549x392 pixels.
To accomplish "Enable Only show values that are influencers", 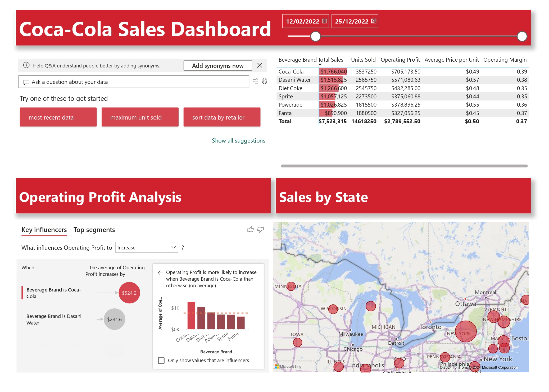I will pyautogui.click(x=161, y=360).
